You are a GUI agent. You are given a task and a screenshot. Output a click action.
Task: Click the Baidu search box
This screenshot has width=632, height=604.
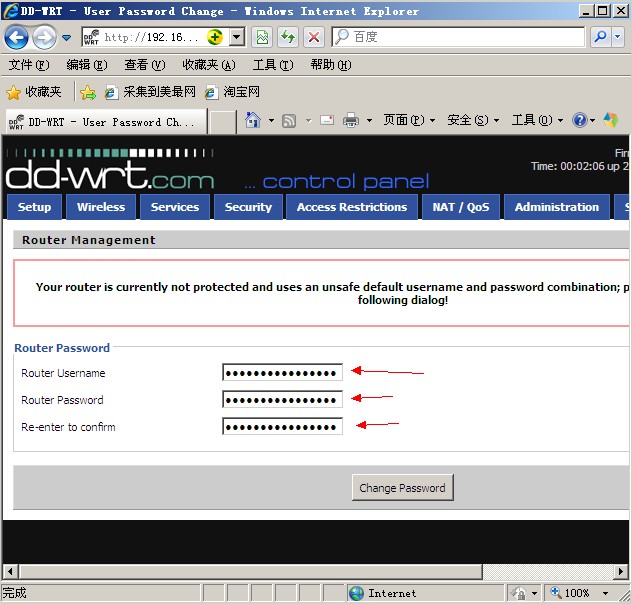click(x=458, y=37)
